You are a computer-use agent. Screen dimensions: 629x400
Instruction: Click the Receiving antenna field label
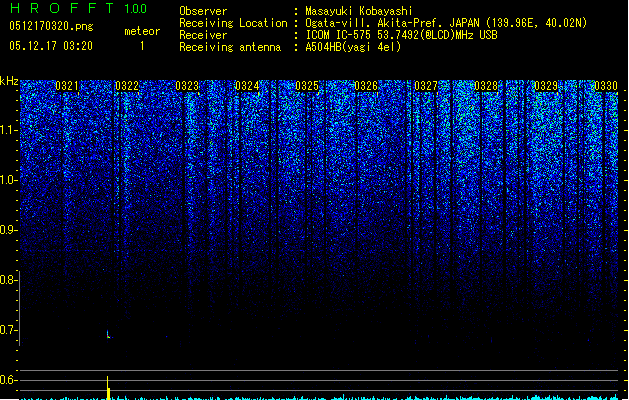(230, 47)
